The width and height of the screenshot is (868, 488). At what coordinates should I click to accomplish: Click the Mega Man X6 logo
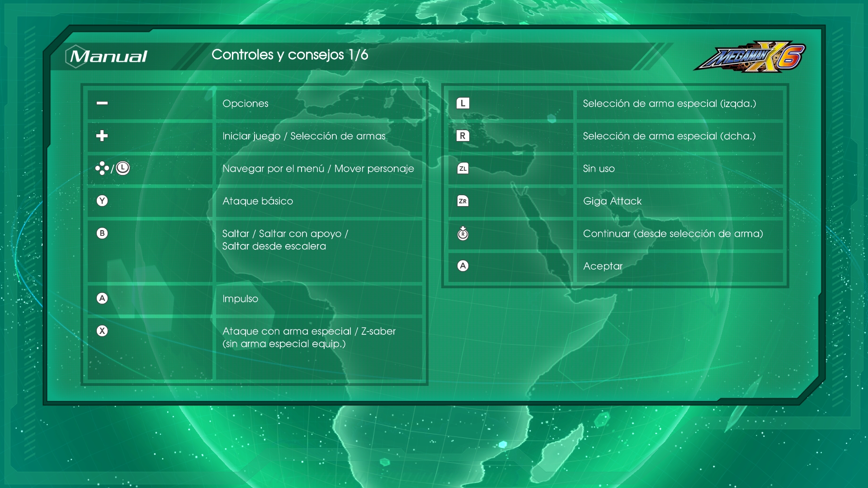750,57
